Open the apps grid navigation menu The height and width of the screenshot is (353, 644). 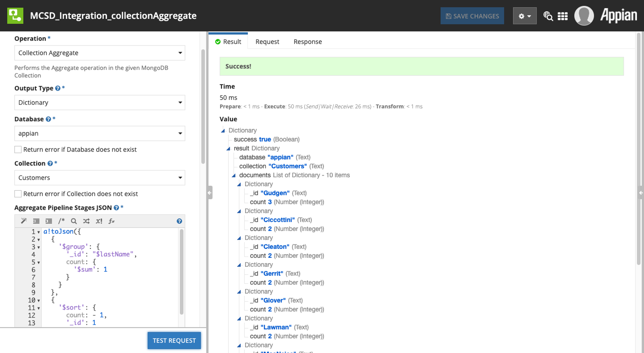pyautogui.click(x=562, y=16)
